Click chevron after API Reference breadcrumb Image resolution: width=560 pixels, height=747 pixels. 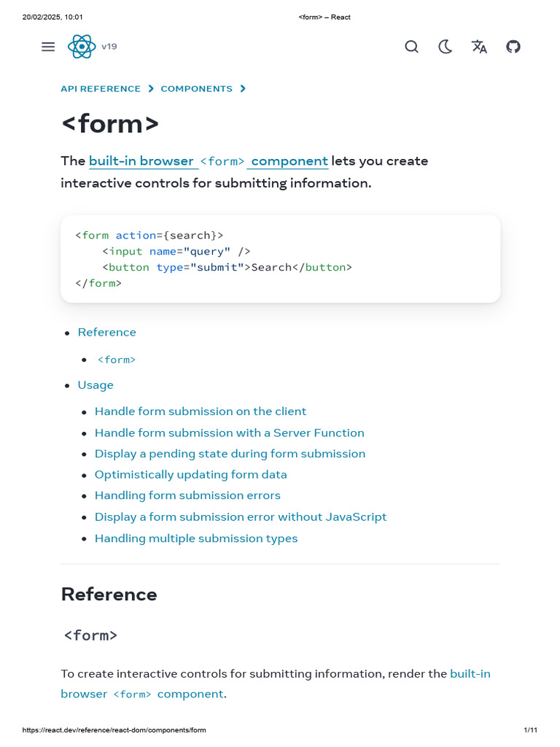point(151,89)
